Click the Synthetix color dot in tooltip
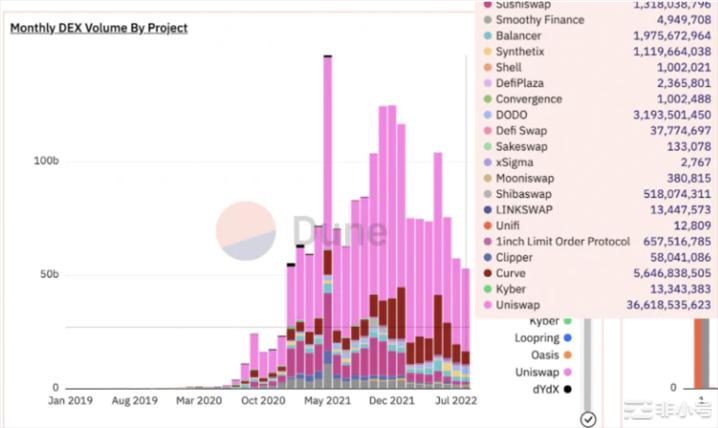This screenshot has width=718, height=428. click(487, 51)
